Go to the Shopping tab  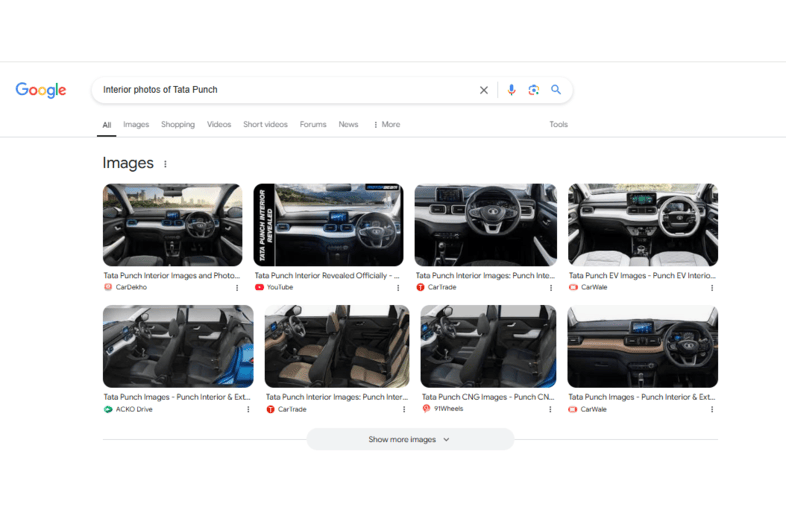pyautogui.click(x=178, y=125)
